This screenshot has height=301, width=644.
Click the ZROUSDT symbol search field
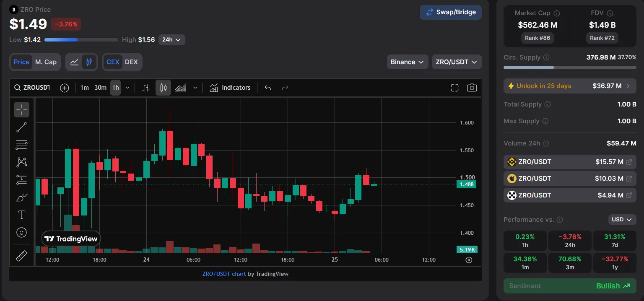pyautogui.click(x=32, y=88)
